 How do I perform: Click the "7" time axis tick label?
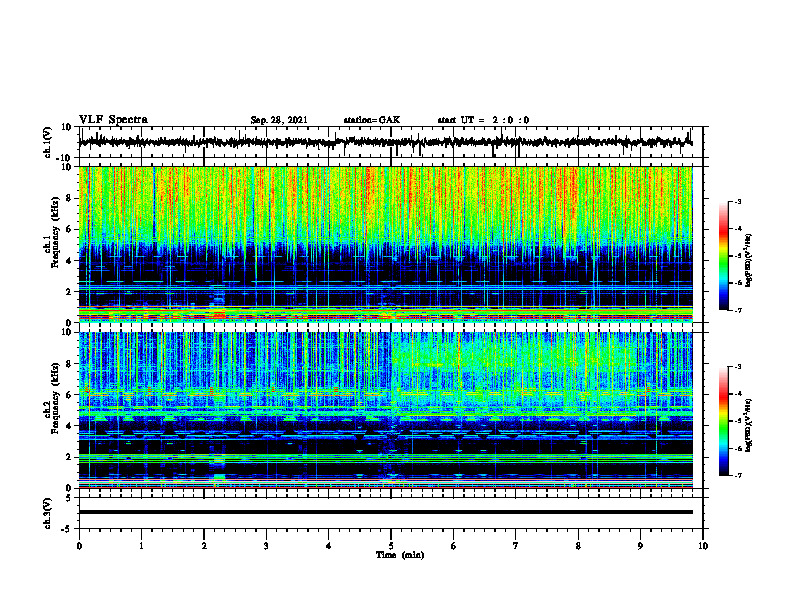516,546
